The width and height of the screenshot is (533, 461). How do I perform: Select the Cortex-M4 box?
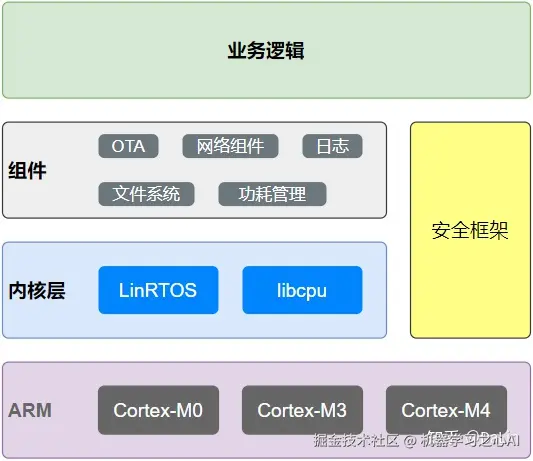pyautogui.click(x=446, y=410)
